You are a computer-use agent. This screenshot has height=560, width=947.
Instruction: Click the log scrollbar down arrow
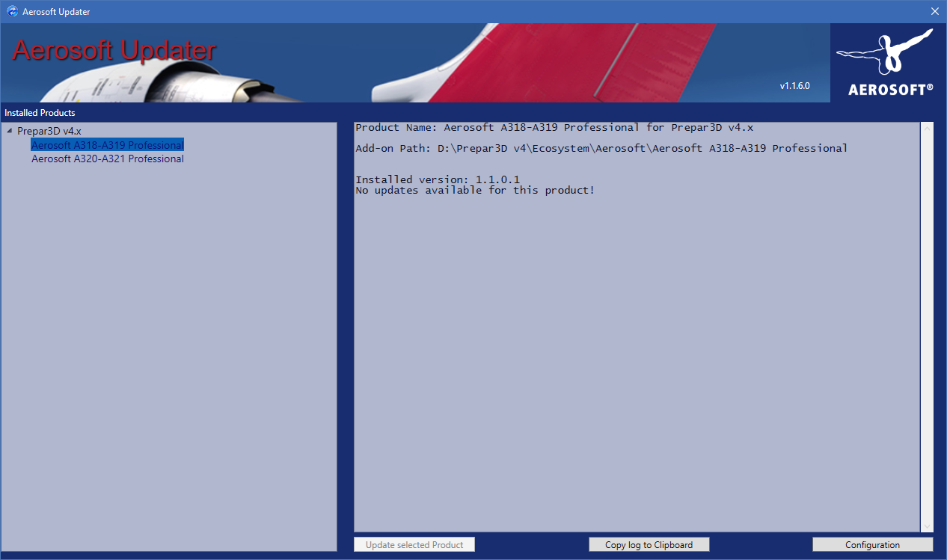point(928,526)
